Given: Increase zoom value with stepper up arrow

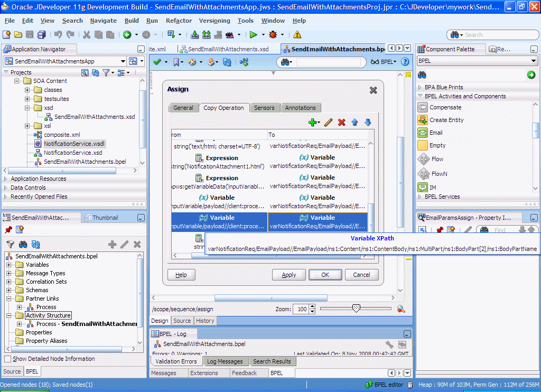Looking at the screenshot, I should [x=312, y=306].
